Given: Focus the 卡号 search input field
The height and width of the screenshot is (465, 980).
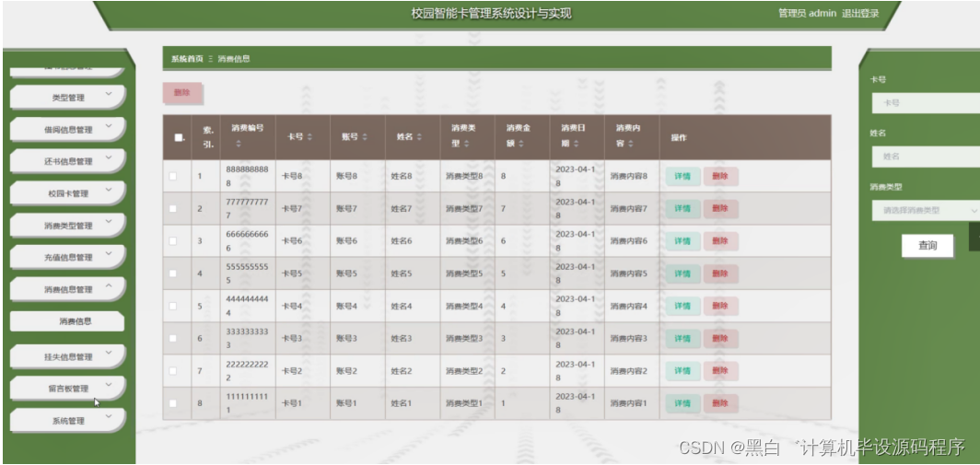Looking at the screenshot, I should click(926, 103).
